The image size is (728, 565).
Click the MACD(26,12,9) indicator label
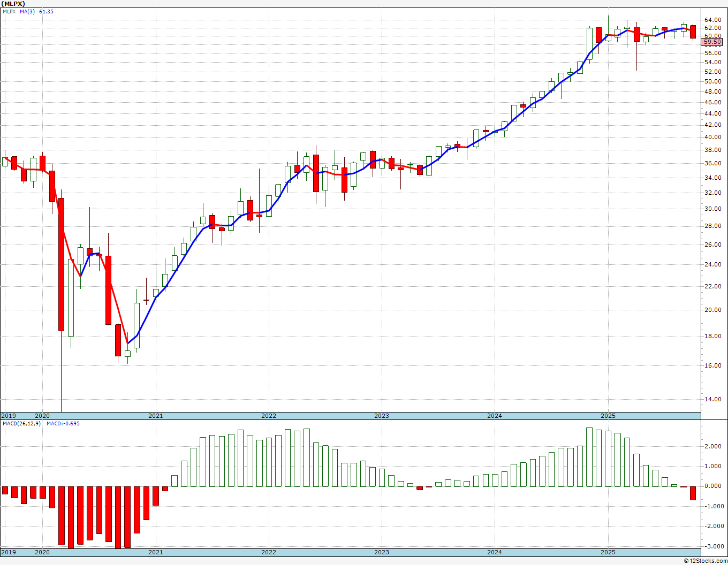coord(21,424)
